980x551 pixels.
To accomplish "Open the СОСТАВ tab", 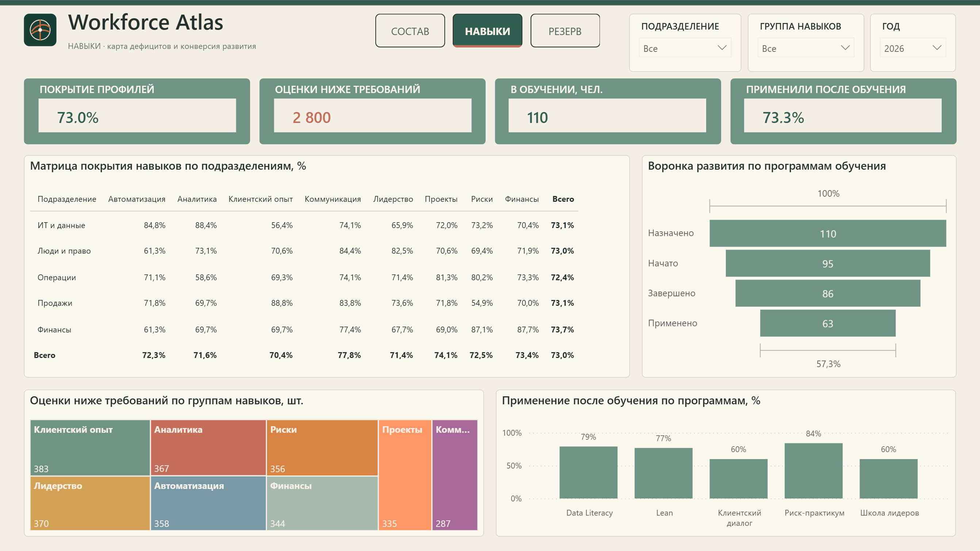I will tap(410, 31).
